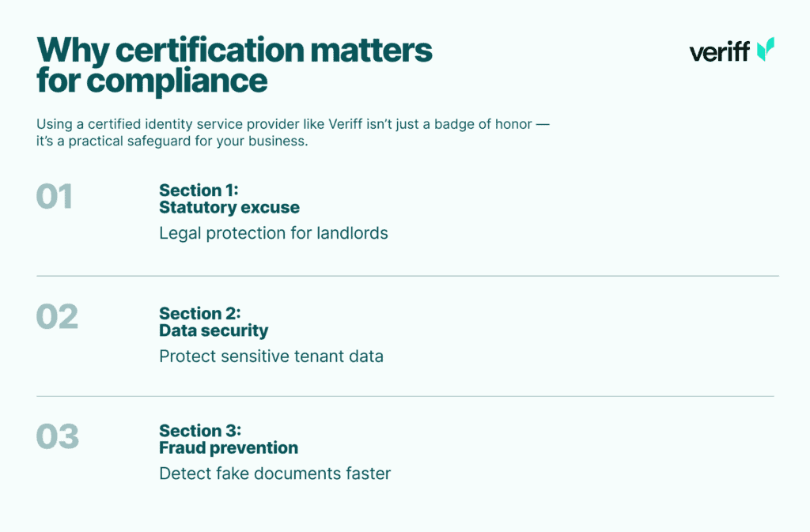Click the divider line below Section 2
The height and width of the screenshot is (532, 810).
click(405, 396)
